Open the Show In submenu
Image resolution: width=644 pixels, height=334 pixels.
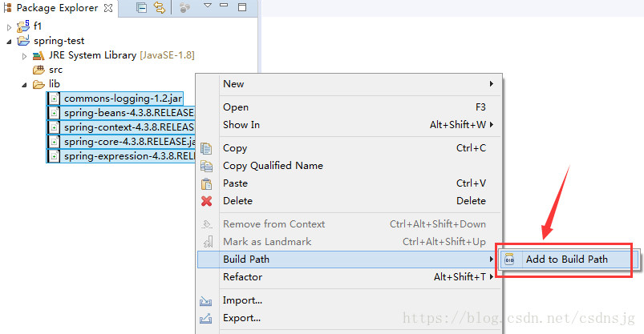point(349,125)
